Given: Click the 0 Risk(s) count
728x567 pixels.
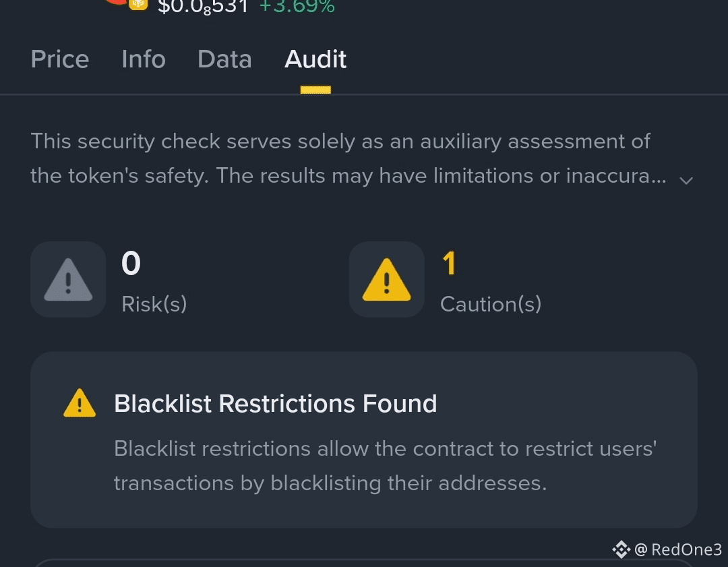Looking at the screenshot, I should click(131, 263).
